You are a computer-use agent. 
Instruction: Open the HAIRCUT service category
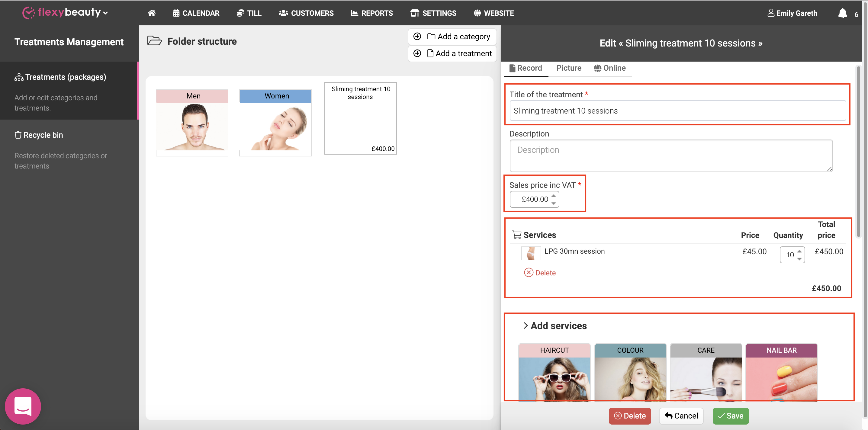pos(555,372)
